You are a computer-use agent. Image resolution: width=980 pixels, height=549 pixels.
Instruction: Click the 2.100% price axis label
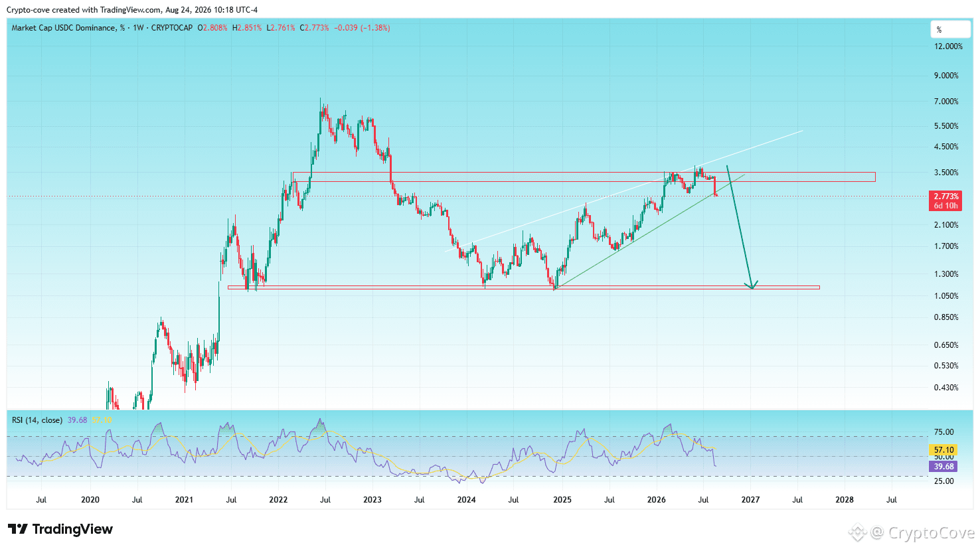pos(946,225)
